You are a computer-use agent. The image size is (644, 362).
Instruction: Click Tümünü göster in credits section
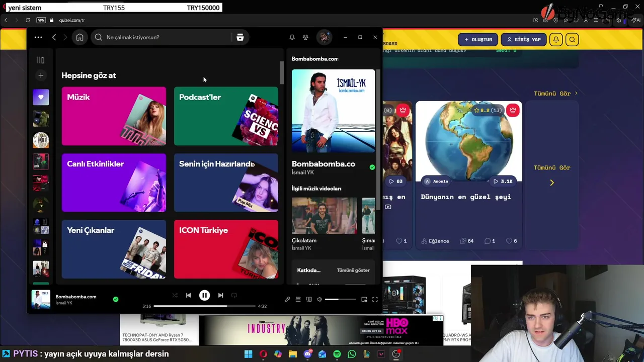[x=353, y=270]
